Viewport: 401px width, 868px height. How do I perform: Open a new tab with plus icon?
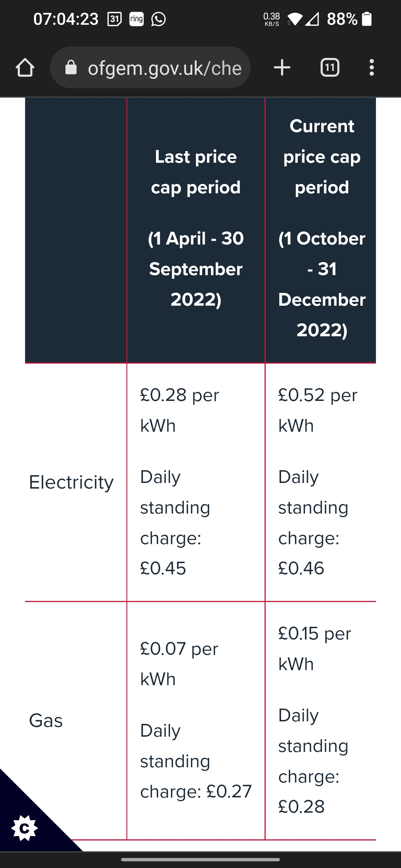(282, 68)
